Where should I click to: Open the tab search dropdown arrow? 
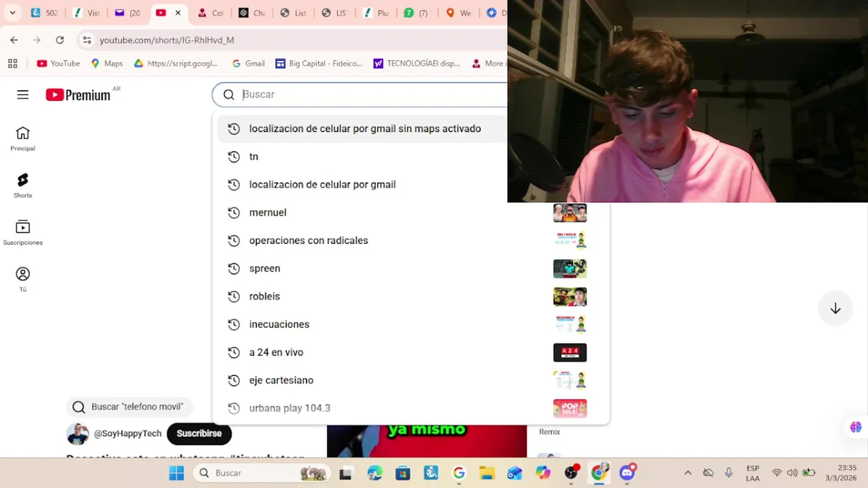pyautogui.click(x=12, y=13)
